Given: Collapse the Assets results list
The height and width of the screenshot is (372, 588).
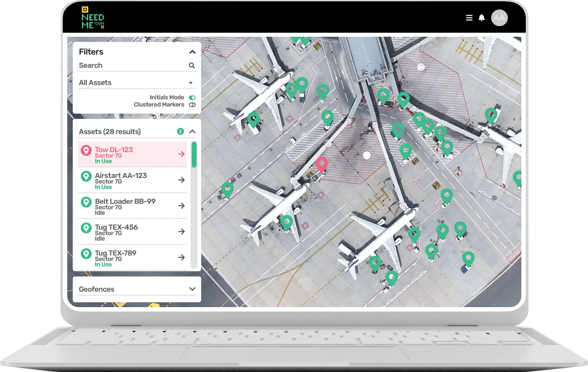Looking at the screenshot, I should 192,132.
